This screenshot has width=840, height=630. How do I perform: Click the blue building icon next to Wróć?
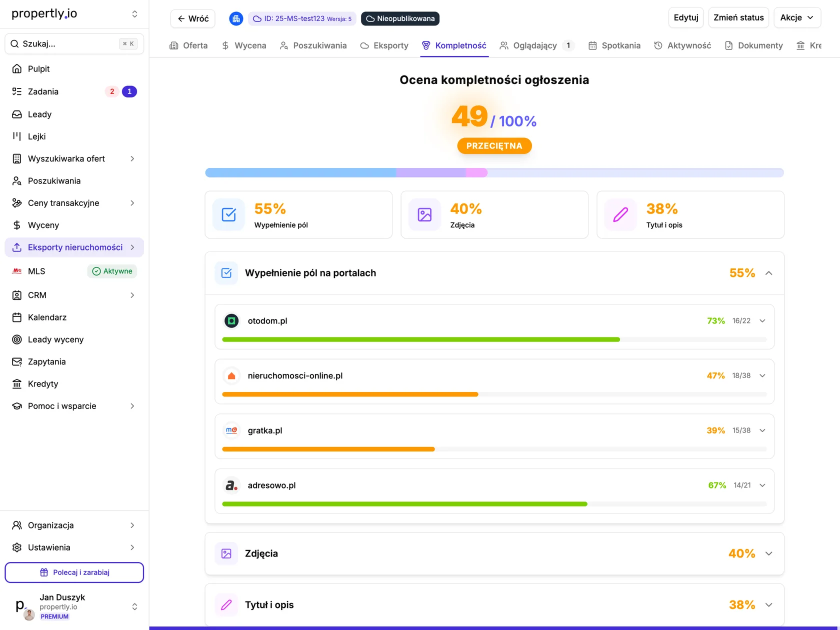(236, 18)
